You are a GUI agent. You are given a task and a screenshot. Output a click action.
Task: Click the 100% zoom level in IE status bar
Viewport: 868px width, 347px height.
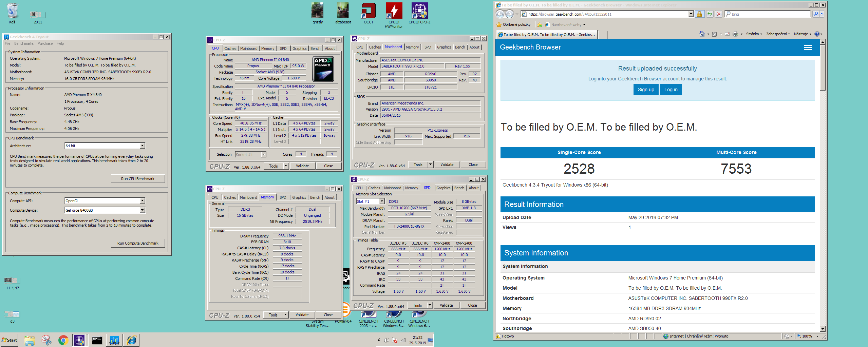[807, 336]
